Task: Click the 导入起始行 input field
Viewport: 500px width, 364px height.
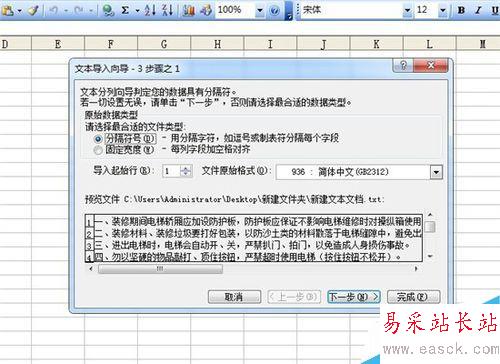Action: click(171, 171)
